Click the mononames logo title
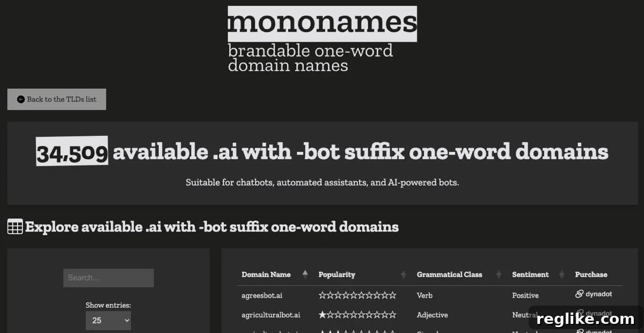 [322, 24]
